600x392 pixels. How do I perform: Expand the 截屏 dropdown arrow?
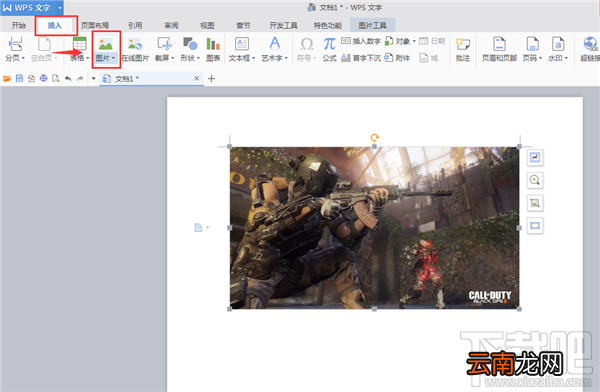point(173,58)
